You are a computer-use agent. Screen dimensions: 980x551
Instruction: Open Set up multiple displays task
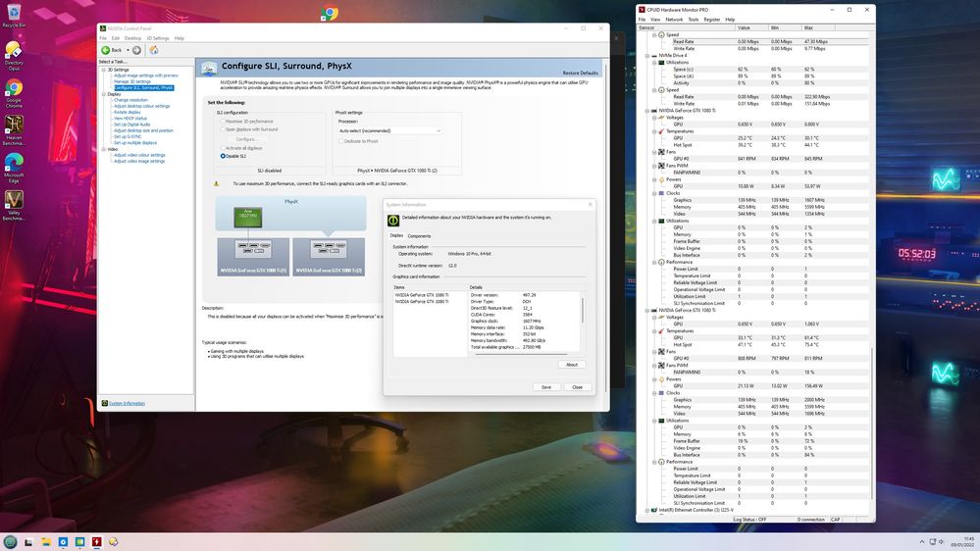135,143
